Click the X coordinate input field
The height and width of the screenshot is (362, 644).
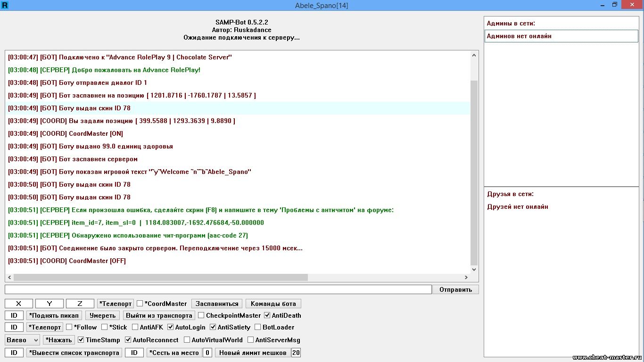click(x=19, y=304)
